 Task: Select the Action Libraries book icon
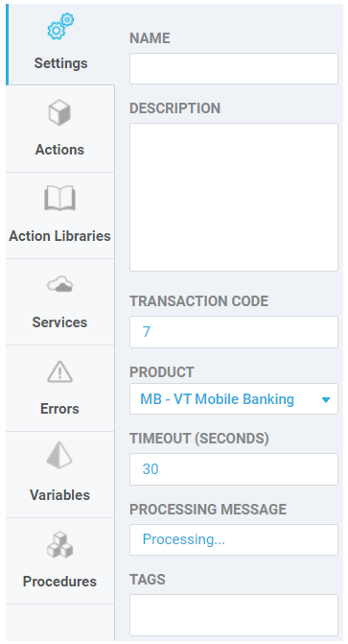click(59, 198)
